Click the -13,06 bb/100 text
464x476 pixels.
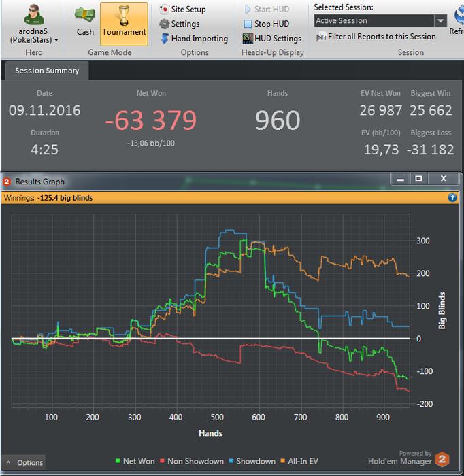[x=151, y=143]
